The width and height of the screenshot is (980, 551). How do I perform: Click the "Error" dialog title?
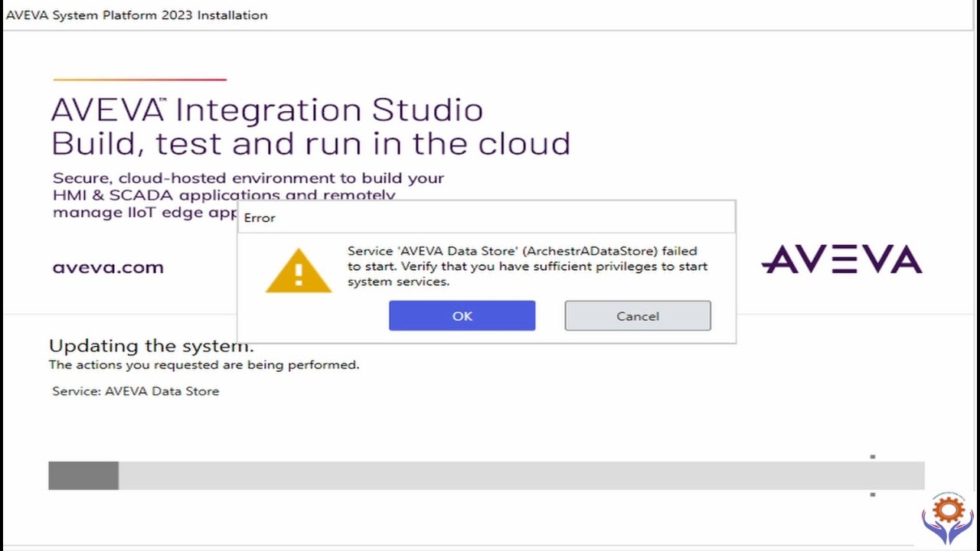click(x=260, y=218)
